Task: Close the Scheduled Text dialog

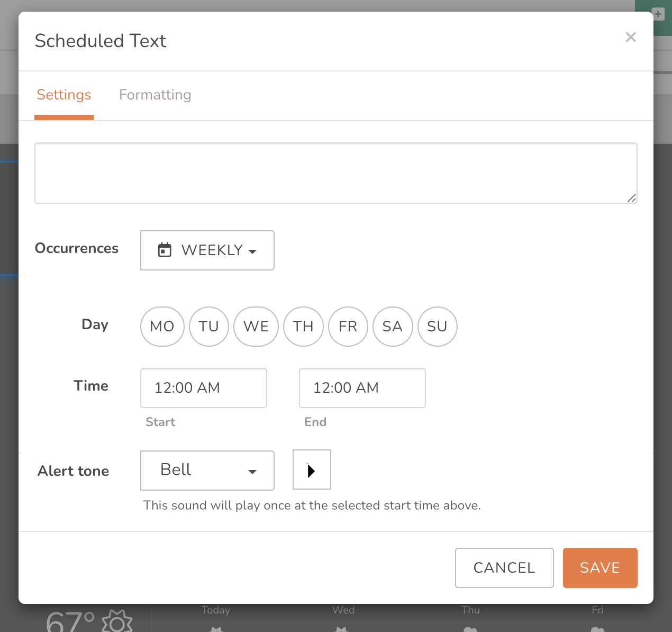Action: coord(630,37)
